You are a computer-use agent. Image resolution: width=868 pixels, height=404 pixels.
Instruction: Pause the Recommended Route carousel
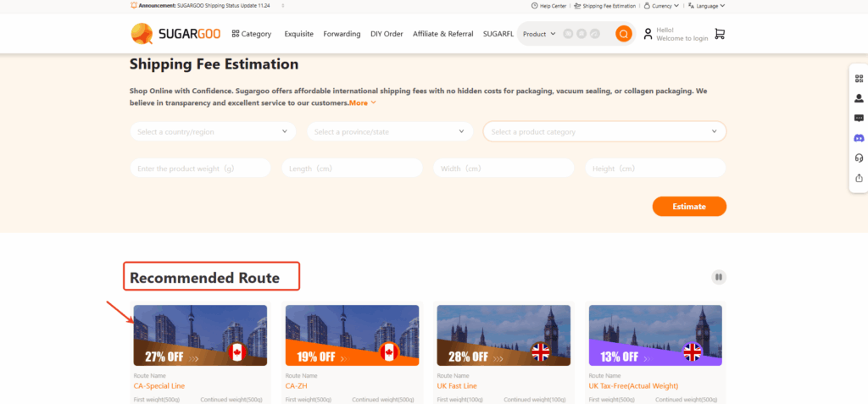719,277
